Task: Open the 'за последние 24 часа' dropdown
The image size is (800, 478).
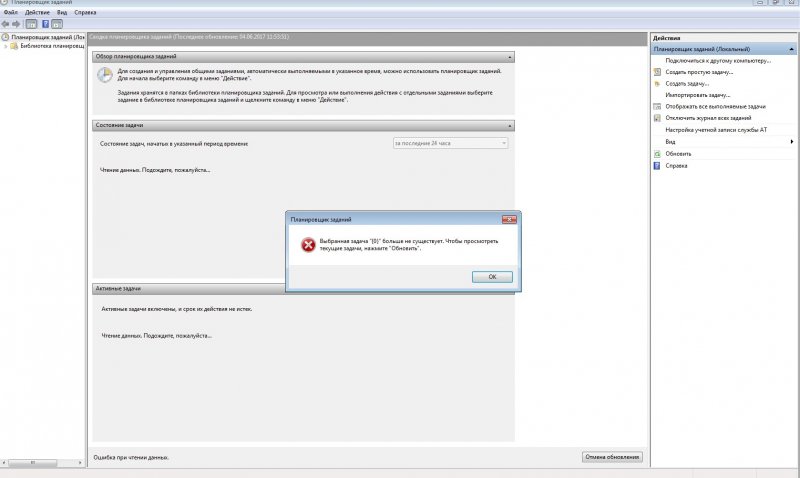Action: 503,144
